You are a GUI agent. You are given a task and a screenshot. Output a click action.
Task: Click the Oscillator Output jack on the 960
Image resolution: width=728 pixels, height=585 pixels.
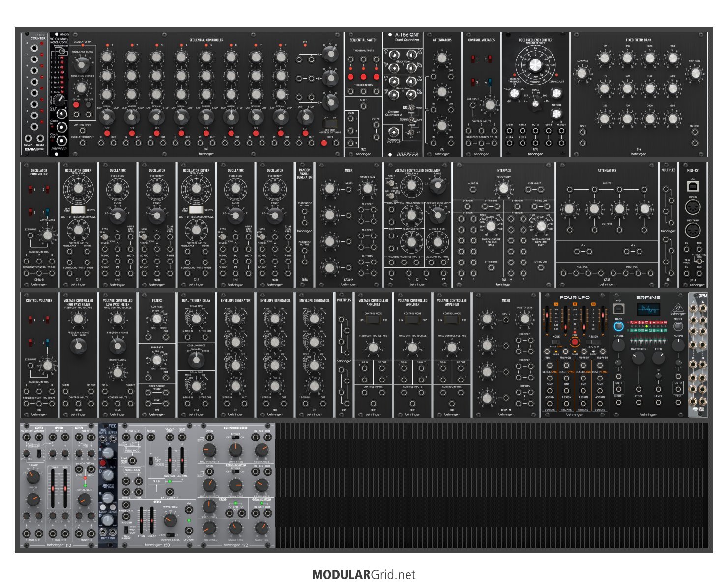tap(82, 143)
